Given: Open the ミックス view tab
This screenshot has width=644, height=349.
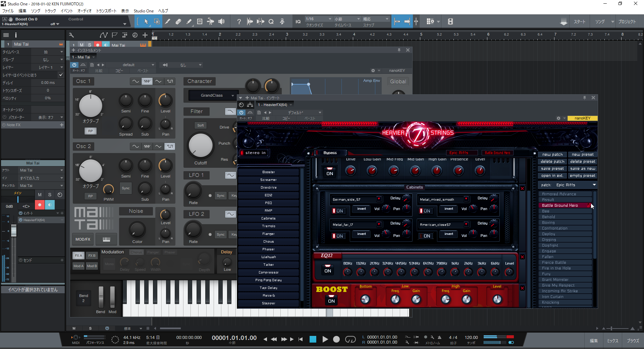Looking at the screenshot, I should (612, 341).
